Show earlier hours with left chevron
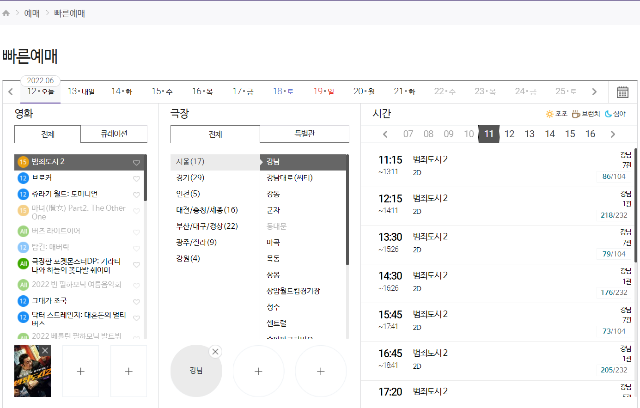 point(385,134)
